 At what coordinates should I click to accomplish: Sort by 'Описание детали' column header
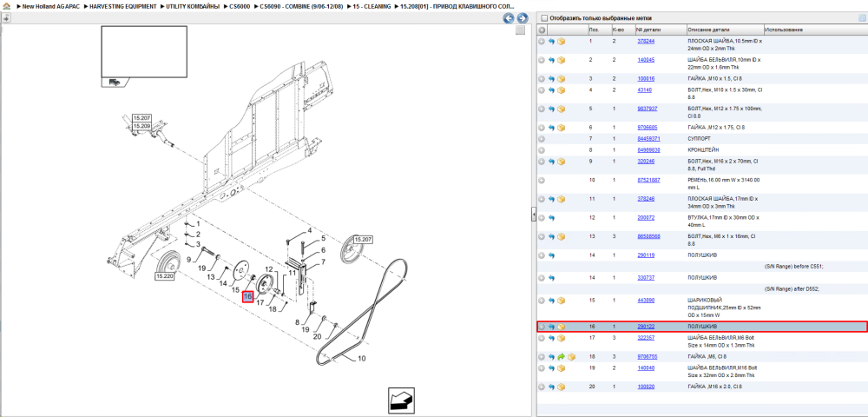pos(724,30)
